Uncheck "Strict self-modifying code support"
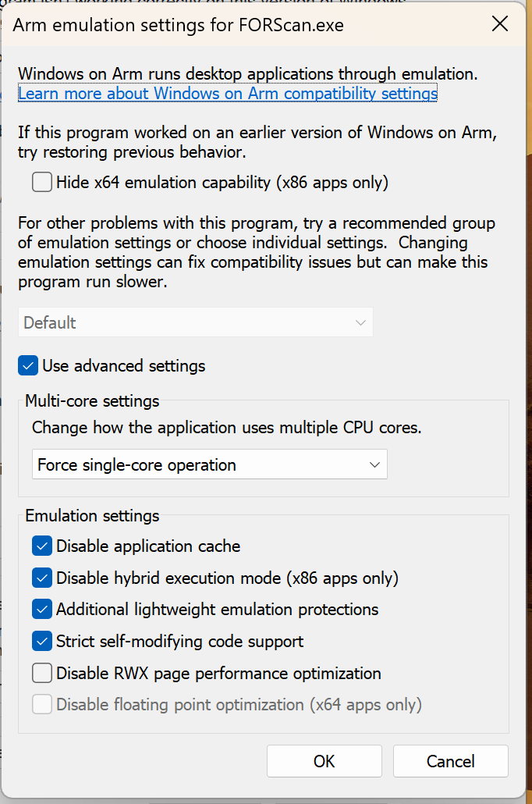This screenshot has width=532, height=804. click(x=42, y=641)
